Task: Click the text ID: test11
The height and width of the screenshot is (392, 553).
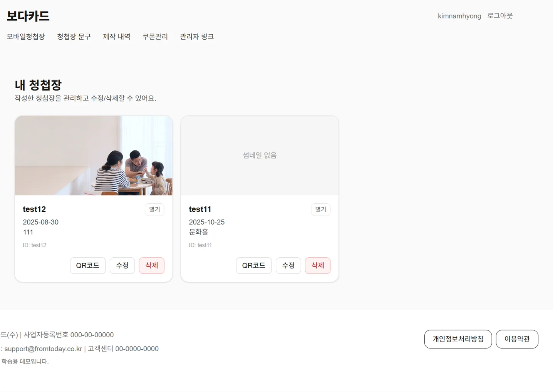Action: click(x=200, y=245)
